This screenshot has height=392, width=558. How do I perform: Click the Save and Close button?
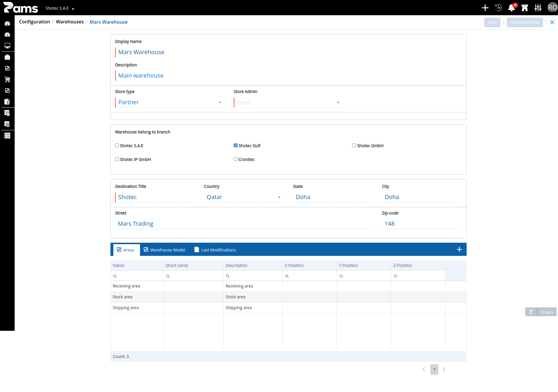click(x=525, y=22)
